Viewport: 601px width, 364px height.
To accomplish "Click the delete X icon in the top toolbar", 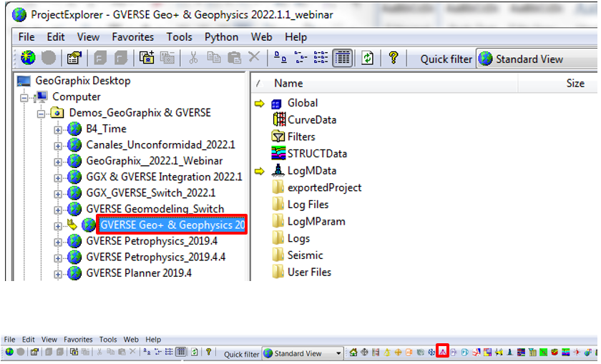I will (254, 57).
